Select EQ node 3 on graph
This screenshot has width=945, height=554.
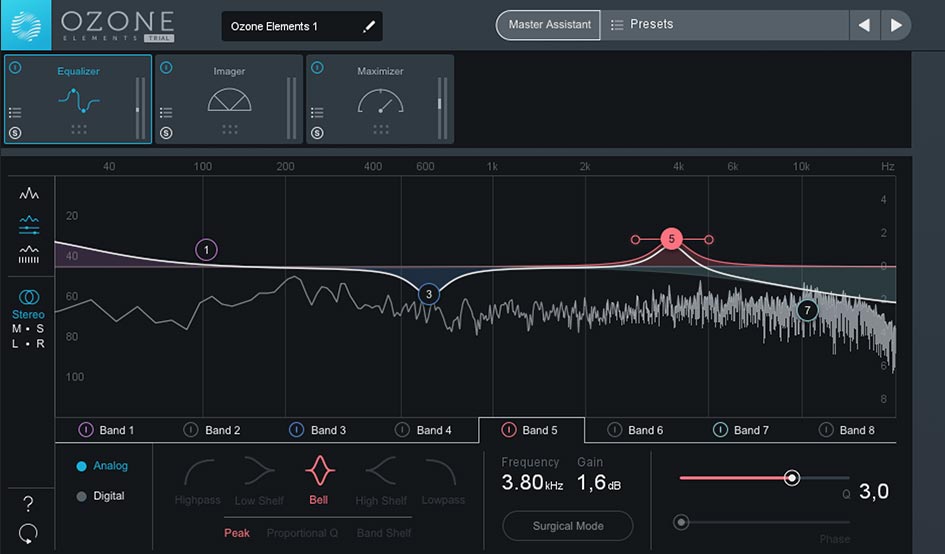pos(429,294)
